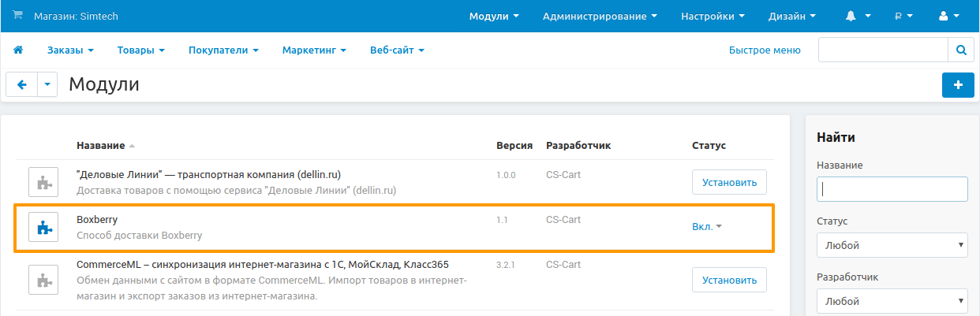This screenshot has height=316, width=980.
Task: Click the blue plus add button
Action: click(958, 85)
